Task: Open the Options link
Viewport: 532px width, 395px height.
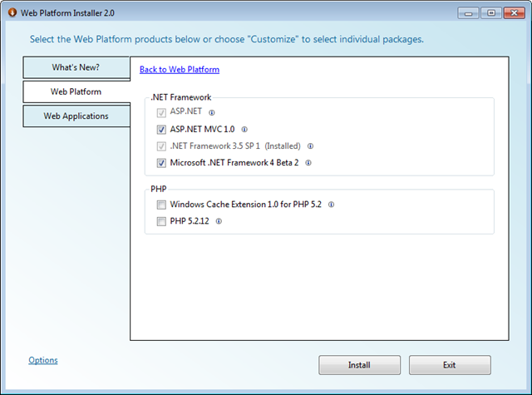Action: pyautogui.click(x=43, y=360)
